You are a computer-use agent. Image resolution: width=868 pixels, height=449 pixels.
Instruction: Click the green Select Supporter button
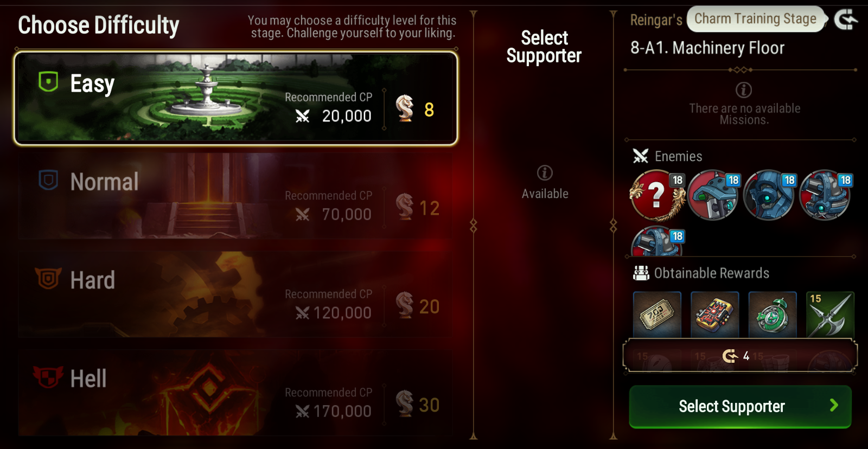coord(740,406)
